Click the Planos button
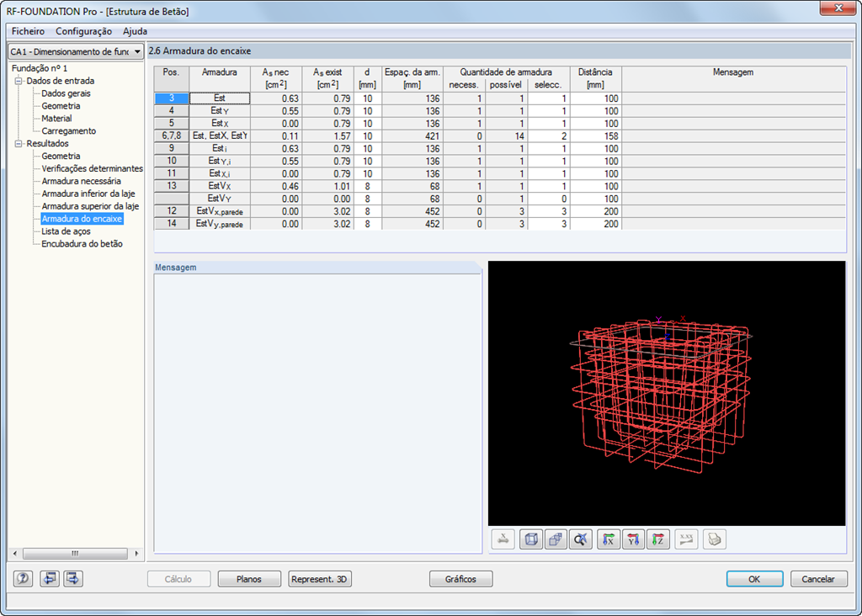The image size is (862, 616). [249, 579]
